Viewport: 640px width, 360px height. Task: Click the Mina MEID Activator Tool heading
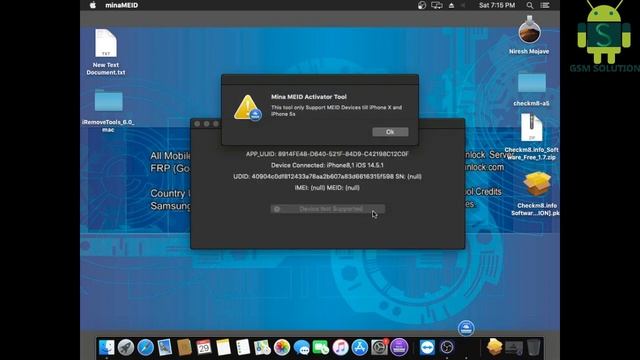[309, 97]
